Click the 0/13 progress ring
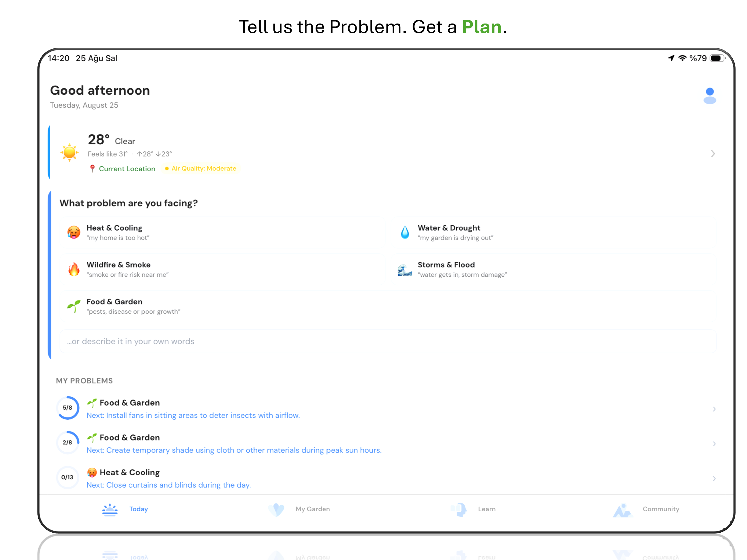 (x=67, y=477)
